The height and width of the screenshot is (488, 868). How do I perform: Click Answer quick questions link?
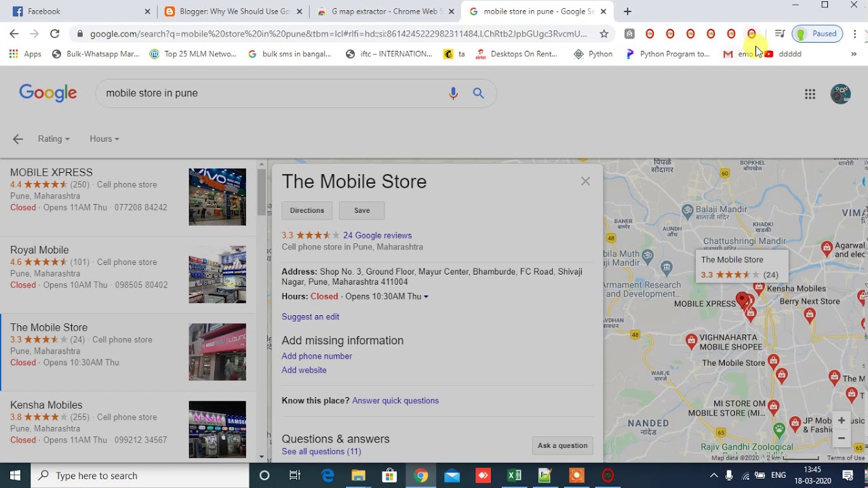pyautogui.click(x=395, y=401)
